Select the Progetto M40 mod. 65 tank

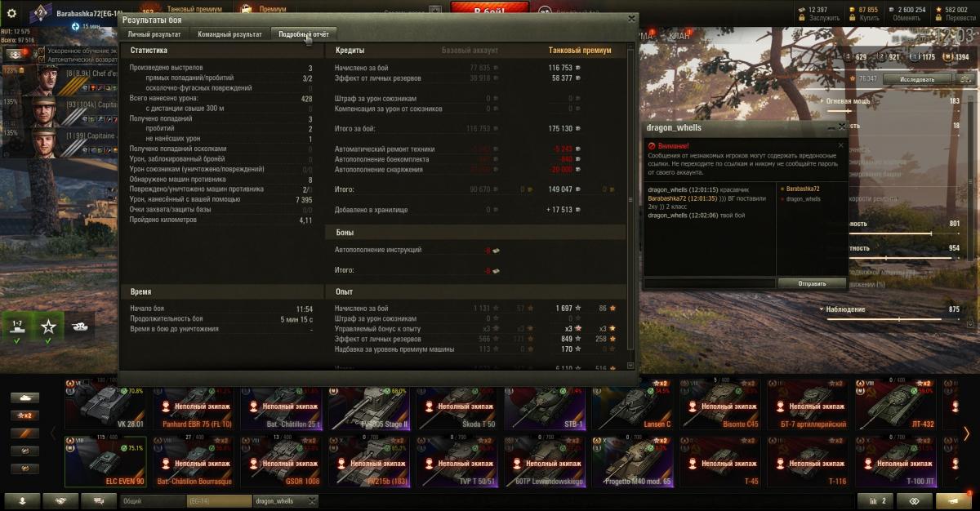pyautogui.click(x=632, y=462)
